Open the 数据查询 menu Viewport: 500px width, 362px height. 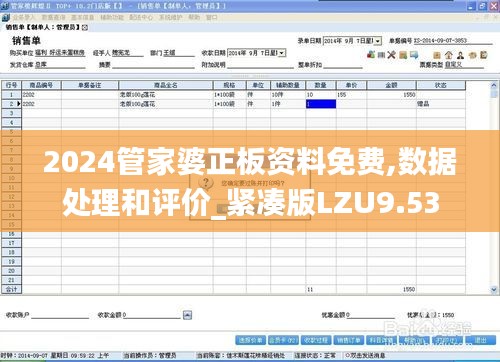pyautogui.click(x=54, y=17)
